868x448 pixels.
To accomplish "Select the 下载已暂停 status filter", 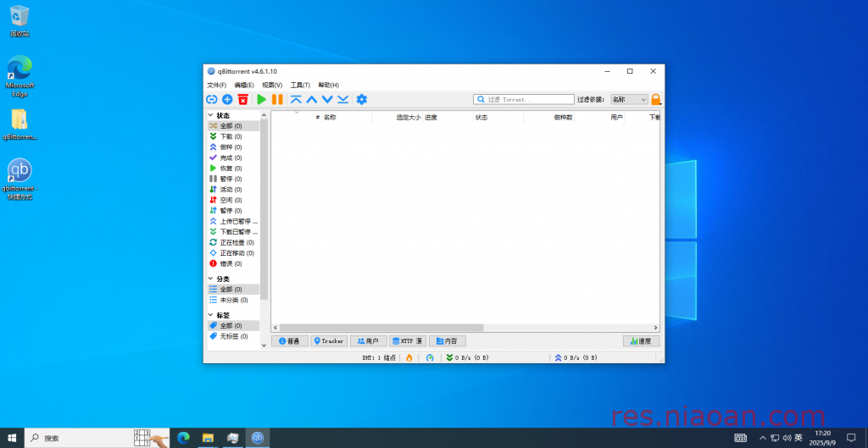I will [233, 232].
